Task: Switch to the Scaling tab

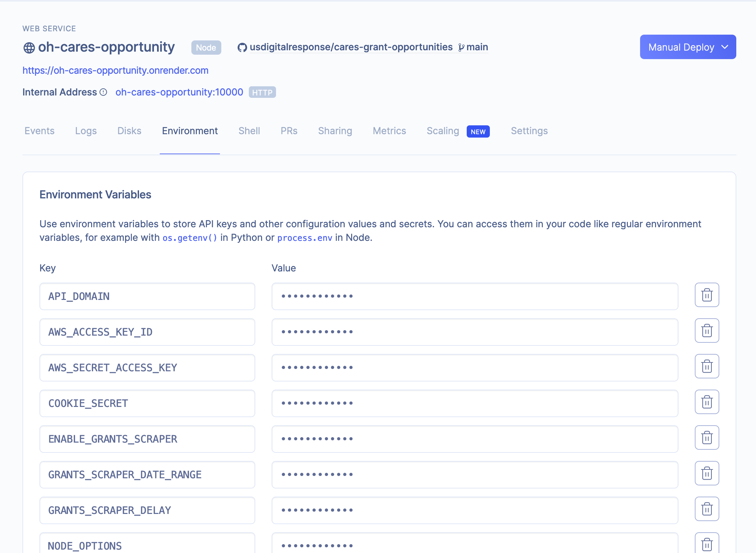Action: 443,131
